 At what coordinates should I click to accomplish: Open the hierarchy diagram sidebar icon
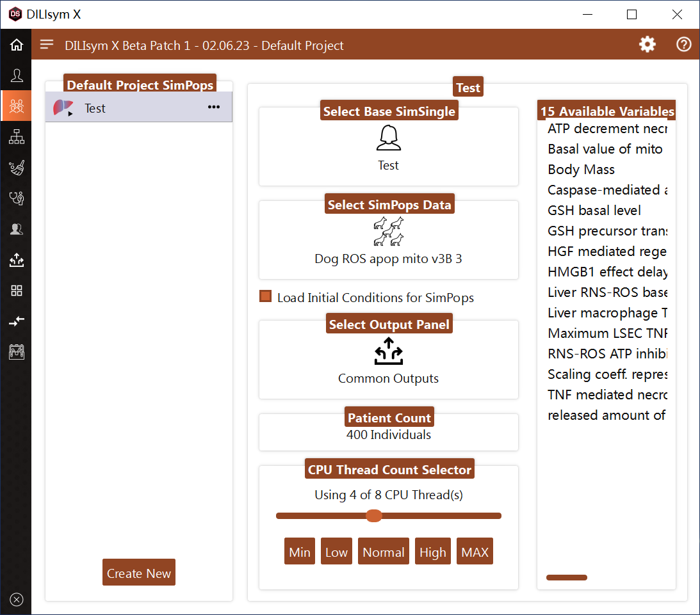coord(17,137)
